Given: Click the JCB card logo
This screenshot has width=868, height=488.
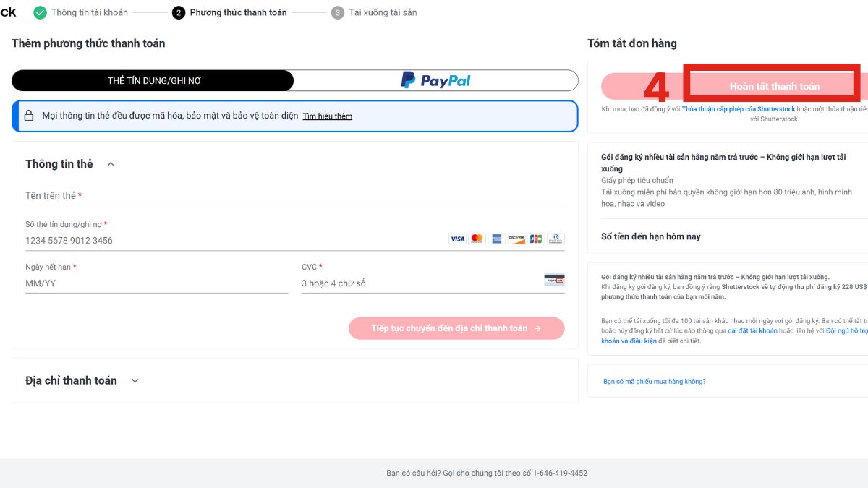Looking at the screenshot, I should pyautogui.click(x=535, y=239).
